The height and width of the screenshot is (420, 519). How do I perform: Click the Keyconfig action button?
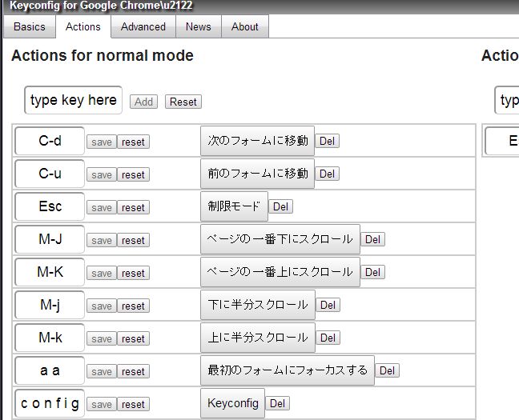point(233,403)
